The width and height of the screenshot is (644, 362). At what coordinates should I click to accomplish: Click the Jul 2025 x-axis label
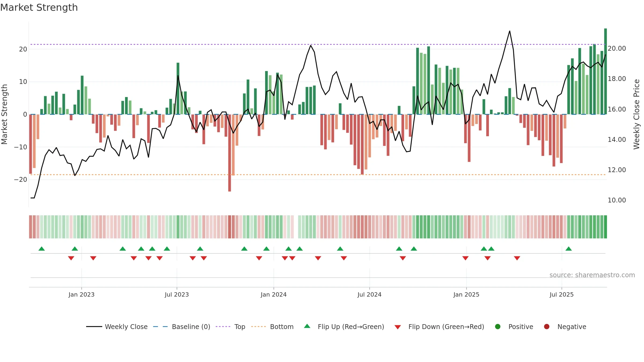tap(562, 294)
